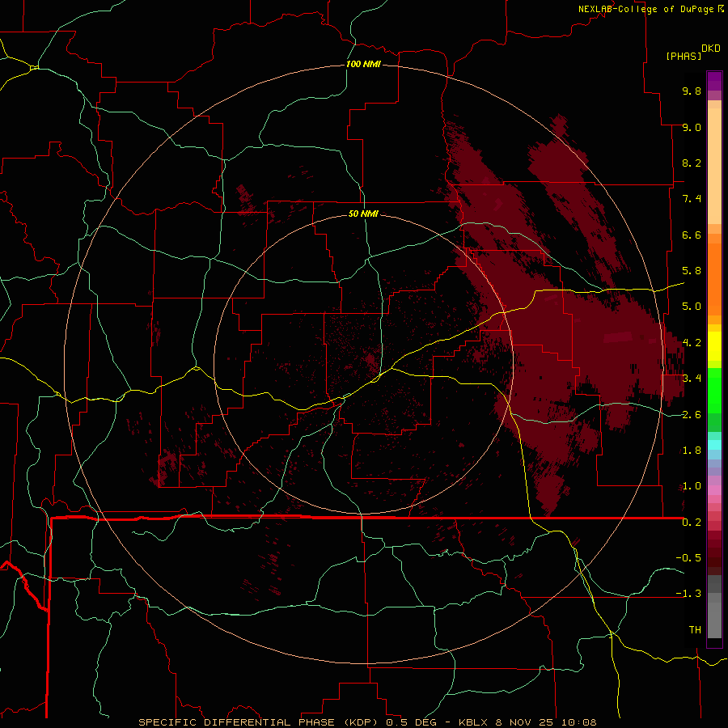
Task: Click the purple swatch atop the color bar
Action: coord(714,81)
